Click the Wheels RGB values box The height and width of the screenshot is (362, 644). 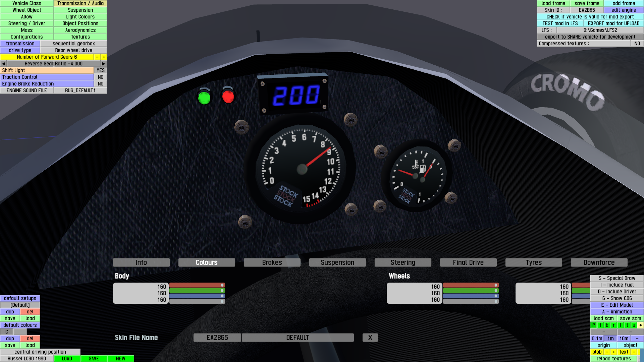coord(415,293)
